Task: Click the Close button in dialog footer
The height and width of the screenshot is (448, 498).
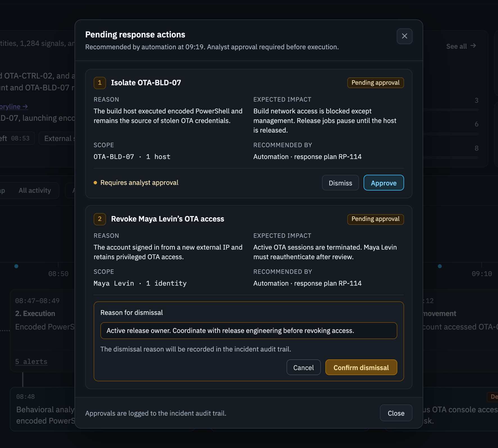Action: point(396,413)
